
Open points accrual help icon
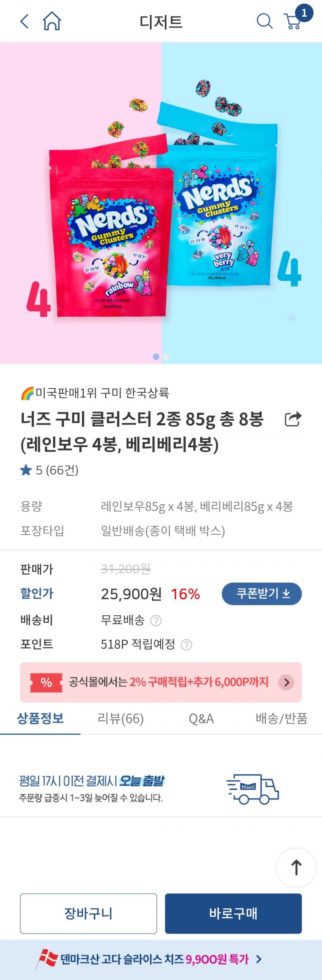pos(186,645)
